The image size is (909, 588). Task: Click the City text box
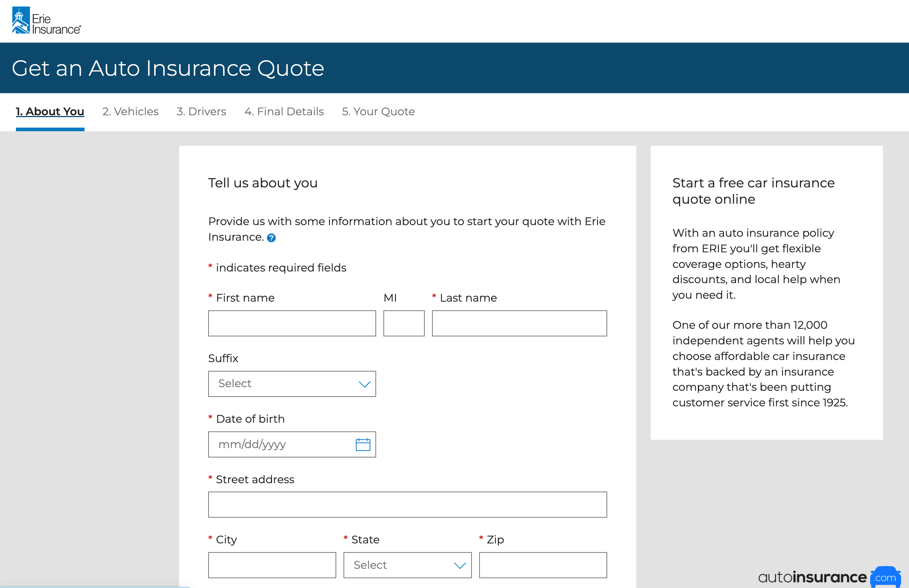pyautogui.click(x=272, y=565)
